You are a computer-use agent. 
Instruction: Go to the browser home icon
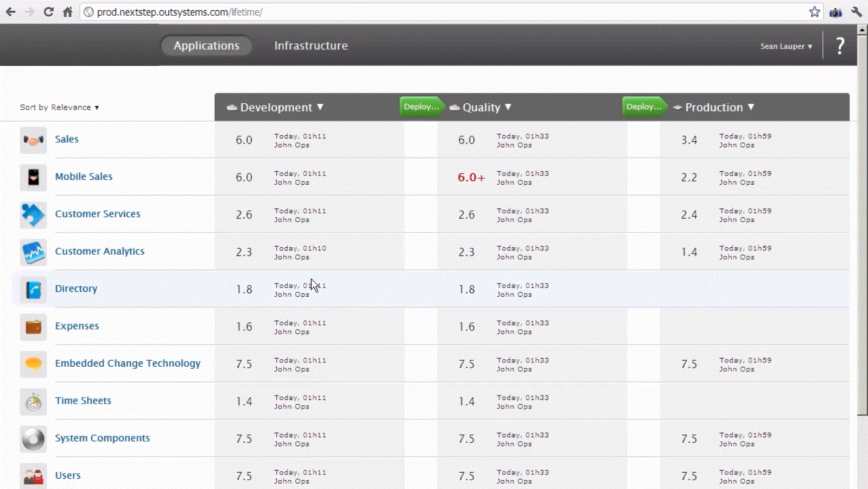67,12
